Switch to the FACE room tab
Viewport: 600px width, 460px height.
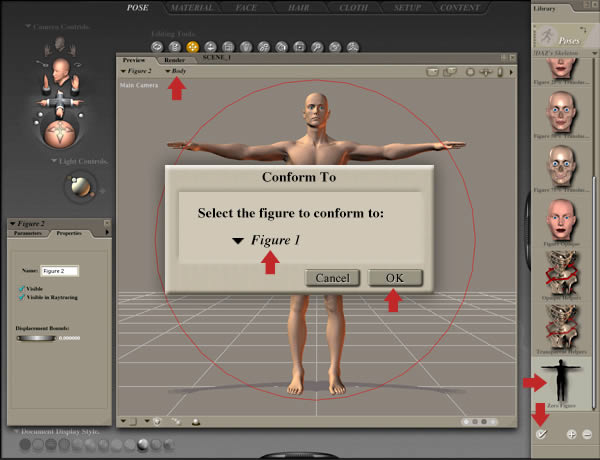(246, 8)
